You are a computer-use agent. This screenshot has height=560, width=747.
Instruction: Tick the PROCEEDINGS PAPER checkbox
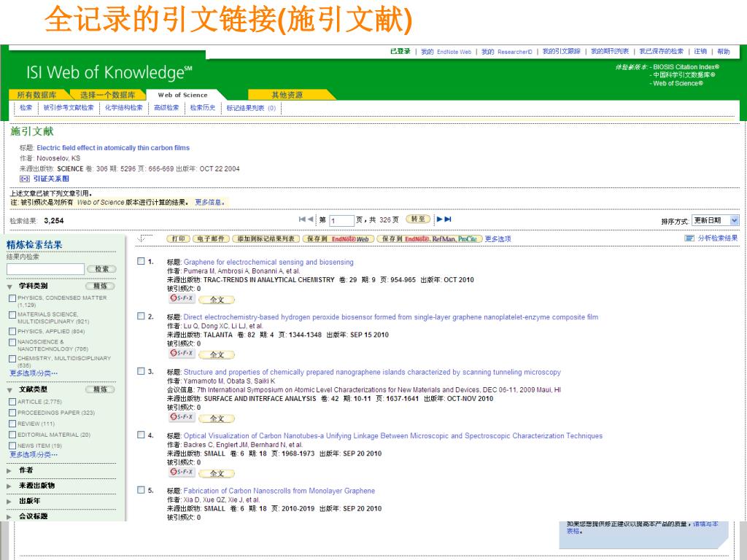click(12, 413)
